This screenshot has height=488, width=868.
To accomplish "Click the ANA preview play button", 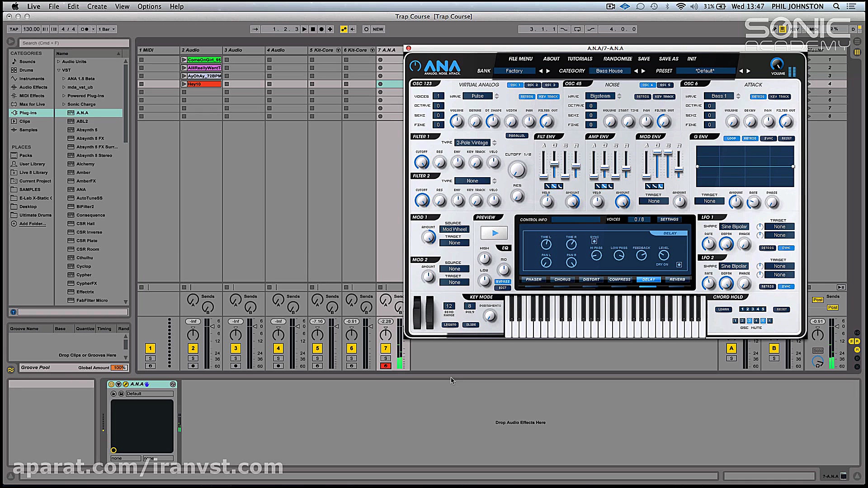I will coord(494,233).
